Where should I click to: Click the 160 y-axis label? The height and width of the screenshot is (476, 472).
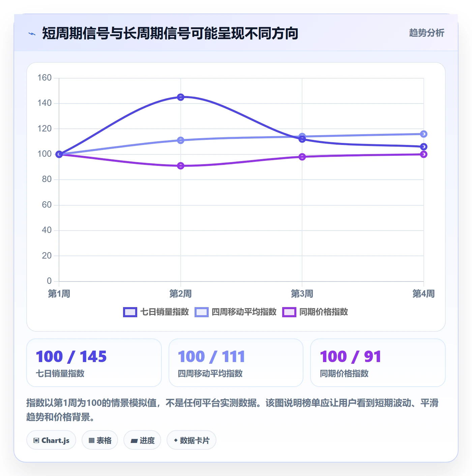[45, 78]
